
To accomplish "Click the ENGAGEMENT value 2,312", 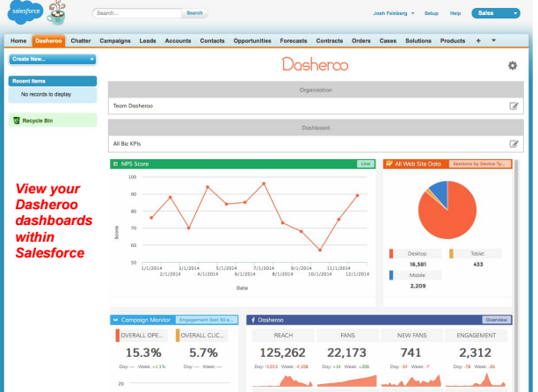I will (476, 352).
